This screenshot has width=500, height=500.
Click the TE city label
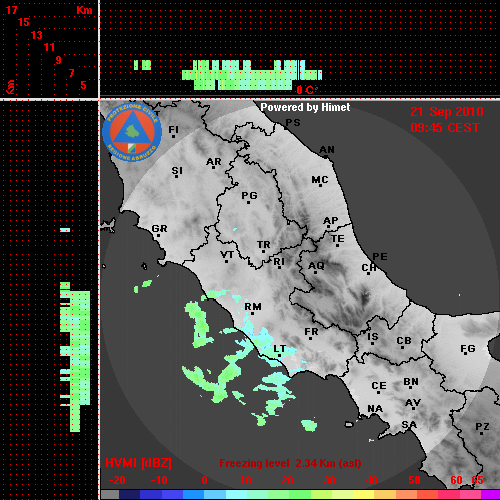(338, 239)
